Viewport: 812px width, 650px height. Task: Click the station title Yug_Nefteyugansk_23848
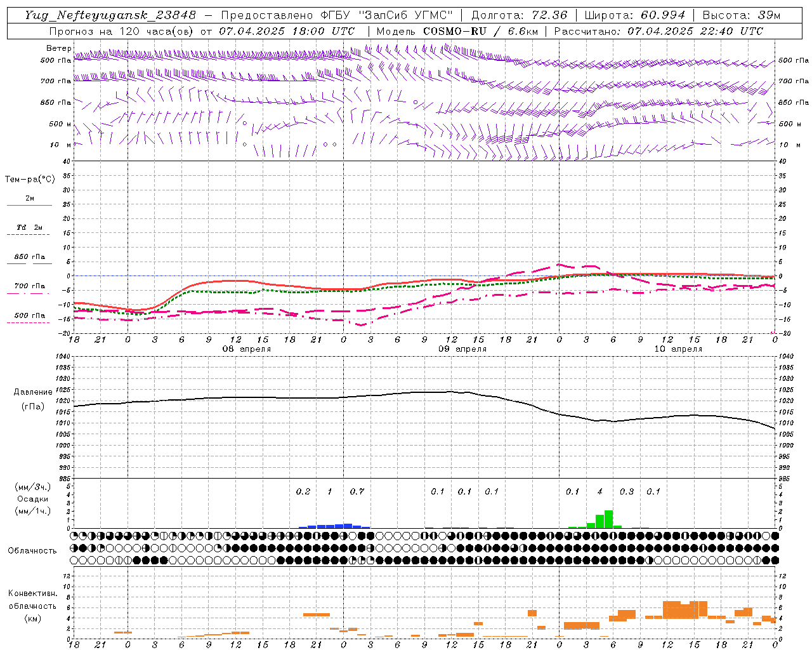(x=110, y=15)
